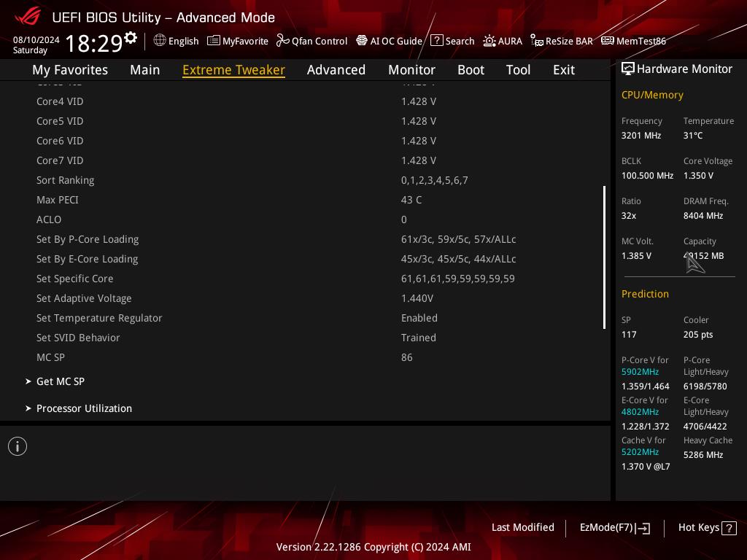Click the English language label

click(x=183, y=41)
